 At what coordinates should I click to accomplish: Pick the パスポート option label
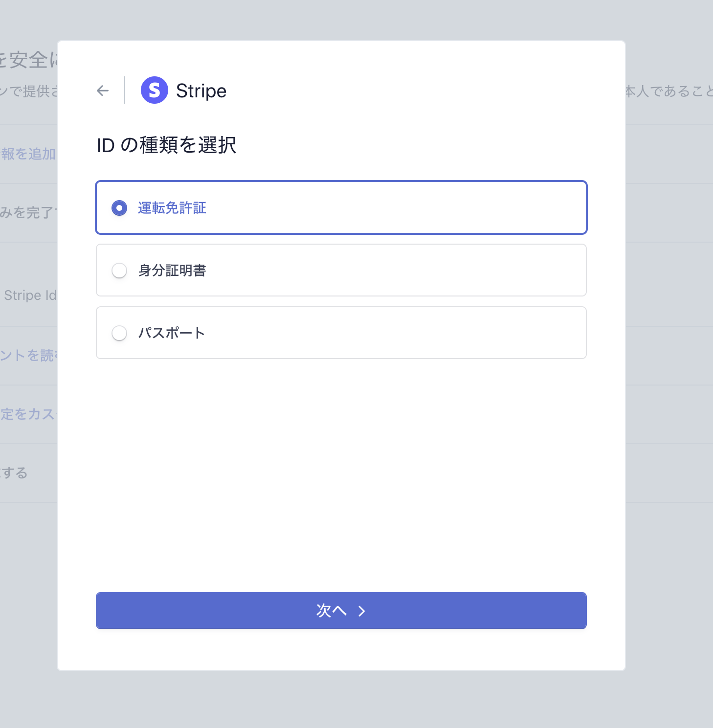(x=171, y=333)
